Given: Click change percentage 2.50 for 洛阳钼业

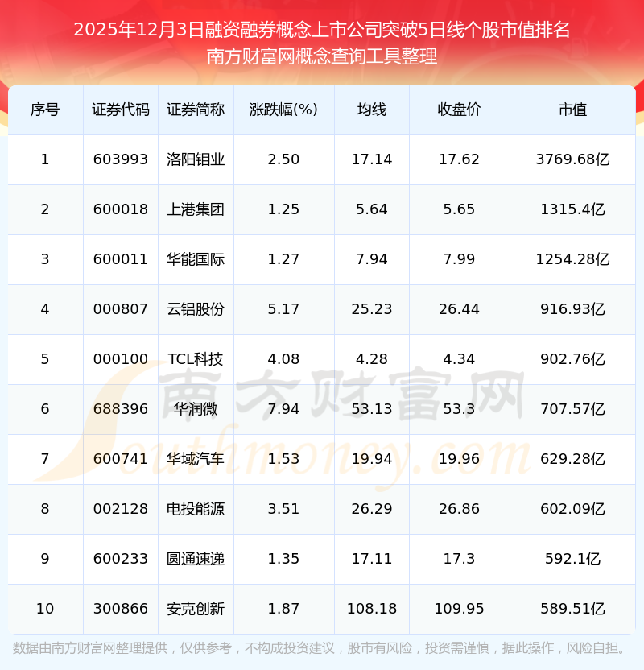Looking at the screenshot, I should click(x=283, y=159).
